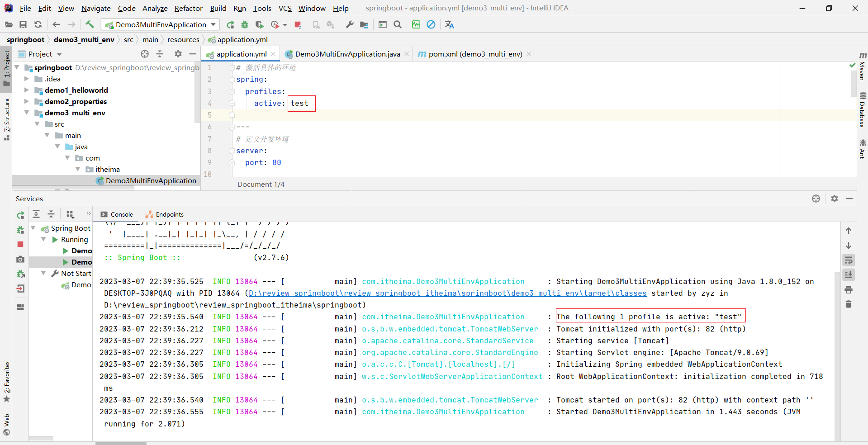868x445 pixels.
Task: Click the thread dump camera icon
Action: (x=20, y=259)
